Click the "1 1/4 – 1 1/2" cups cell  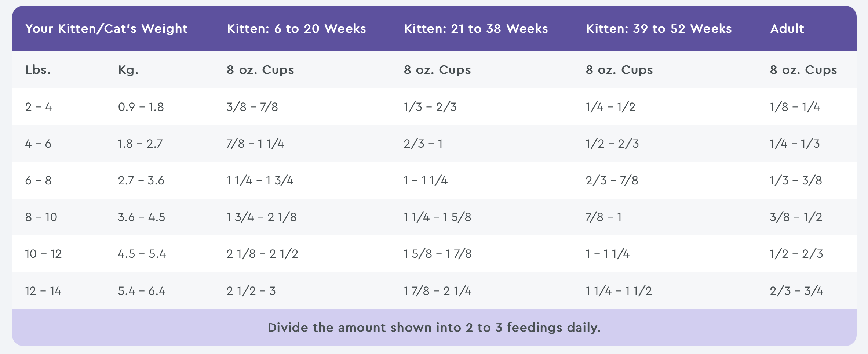pos(619,291)
